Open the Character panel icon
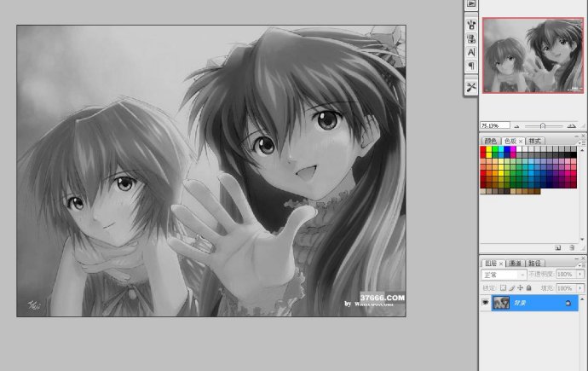Screen dimensions: 588x371 pyautogui.click(x=471, y=52)
